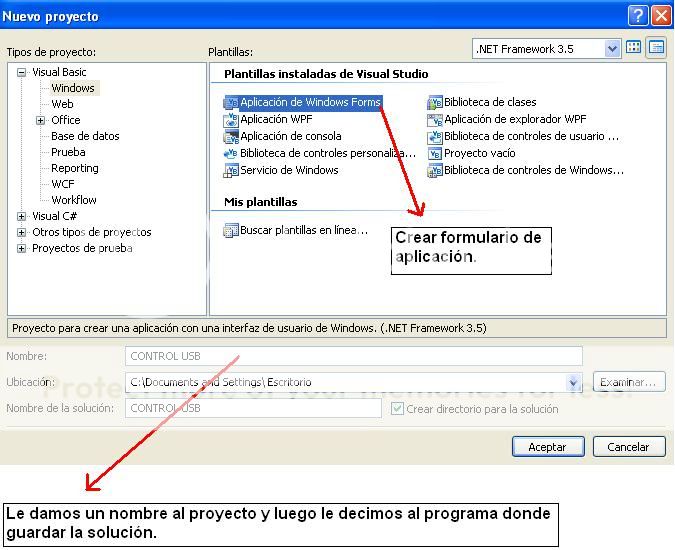Click the Aceptar button
Image resolution: width=675 pixels, height=550 pixels.
click(548, 447)
